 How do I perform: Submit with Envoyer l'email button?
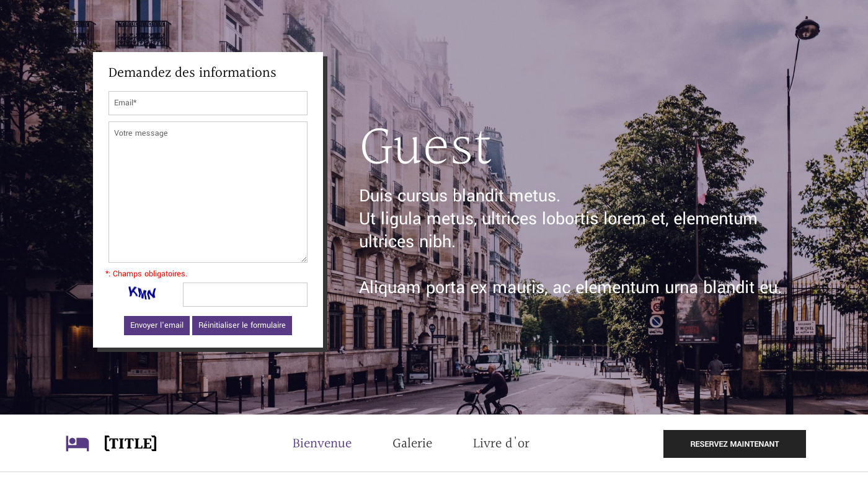click(x=157, y=325)
